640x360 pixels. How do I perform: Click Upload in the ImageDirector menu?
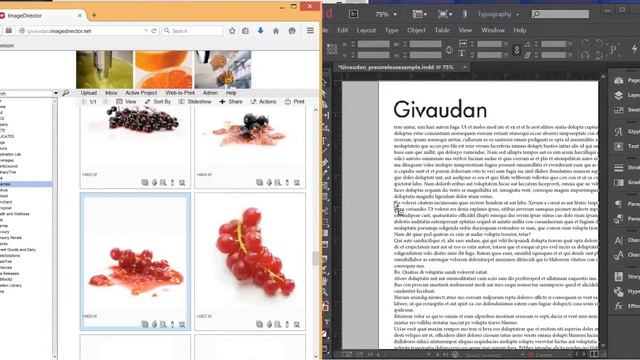pyautogui.click(x=89, y=93)
